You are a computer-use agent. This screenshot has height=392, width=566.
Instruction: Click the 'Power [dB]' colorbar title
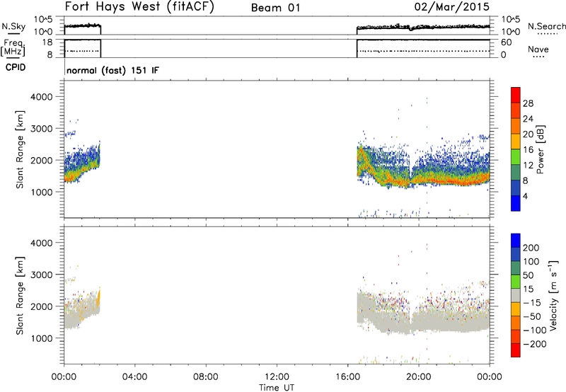point(540,149)
